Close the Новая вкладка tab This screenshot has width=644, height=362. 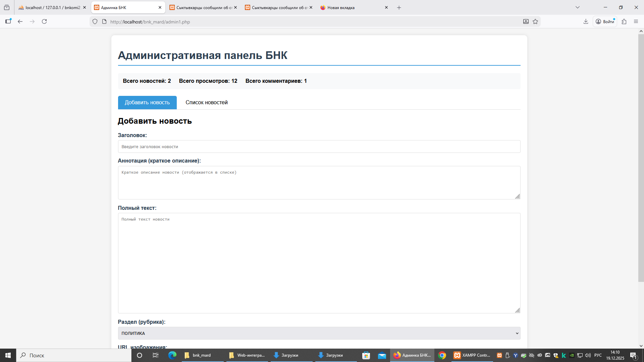click(386, 7)
